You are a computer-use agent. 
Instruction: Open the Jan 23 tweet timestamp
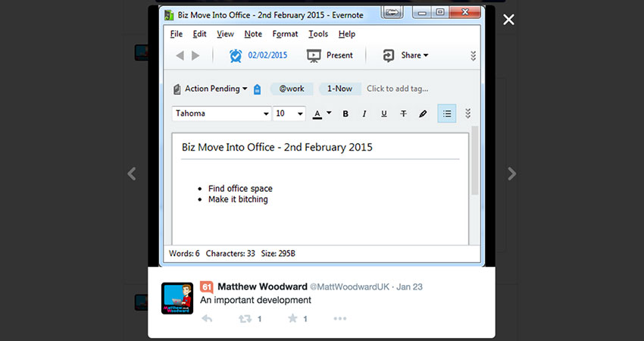(x=409, y=286)
